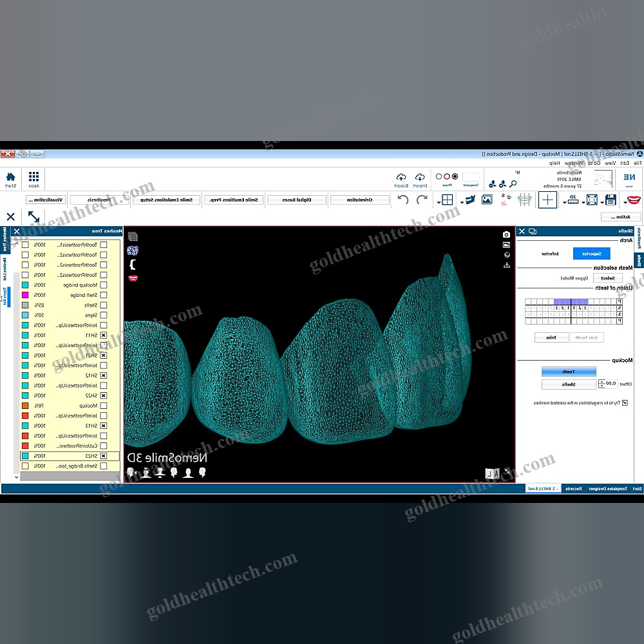Click the green teeth alignment icon
The image size is (644, 644).
pyautogui.click(x=524, y=200)
